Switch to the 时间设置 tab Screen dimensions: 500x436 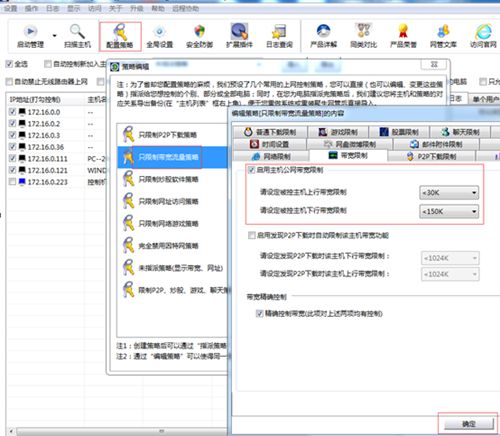[x=269, y=144]
